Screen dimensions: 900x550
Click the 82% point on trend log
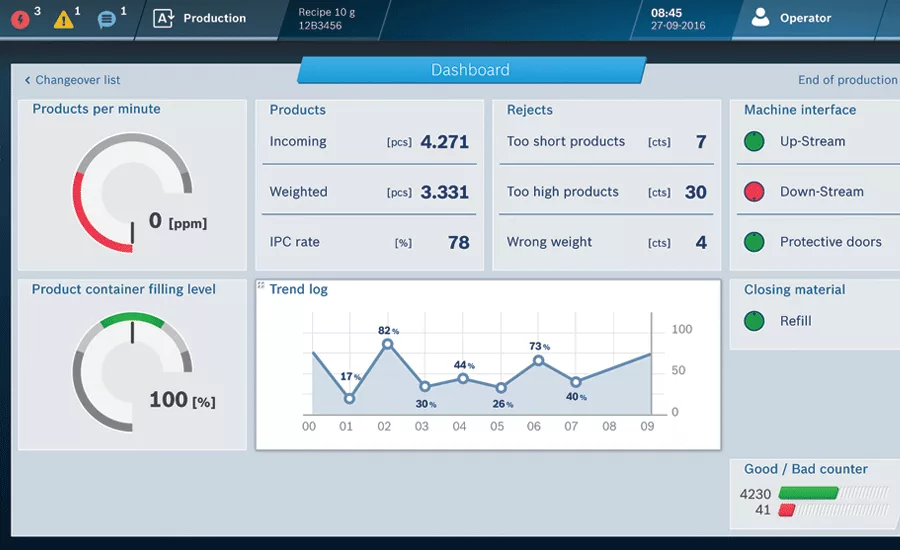point(387,344)
